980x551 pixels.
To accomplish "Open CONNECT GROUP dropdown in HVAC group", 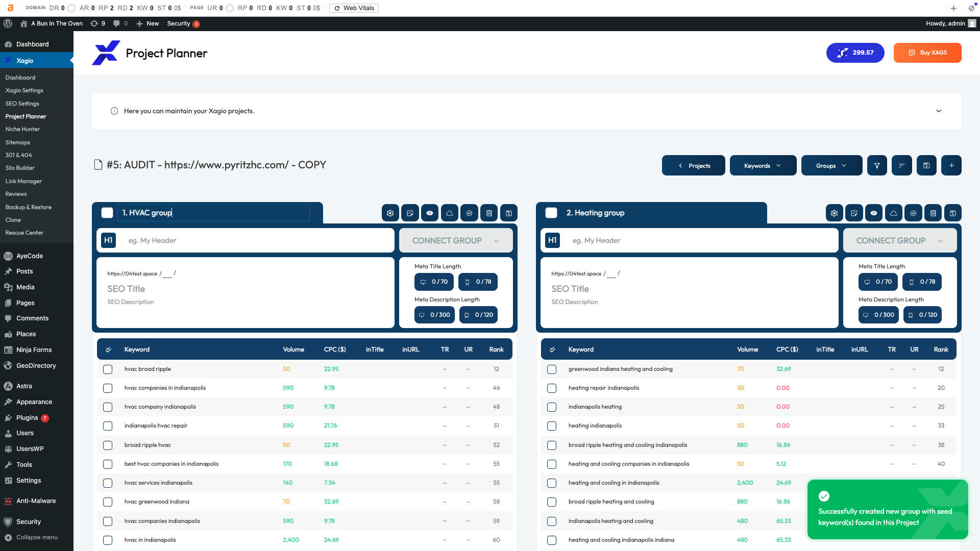I will (x=456, y=240).
